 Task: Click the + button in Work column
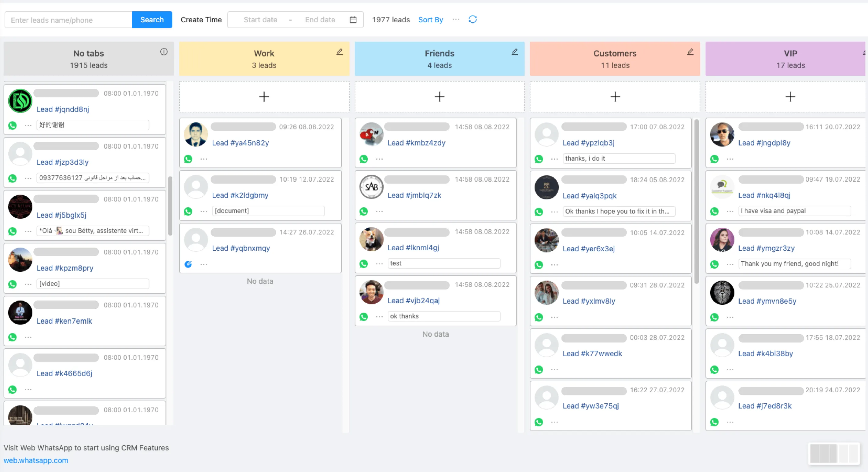tap(263, 96)
